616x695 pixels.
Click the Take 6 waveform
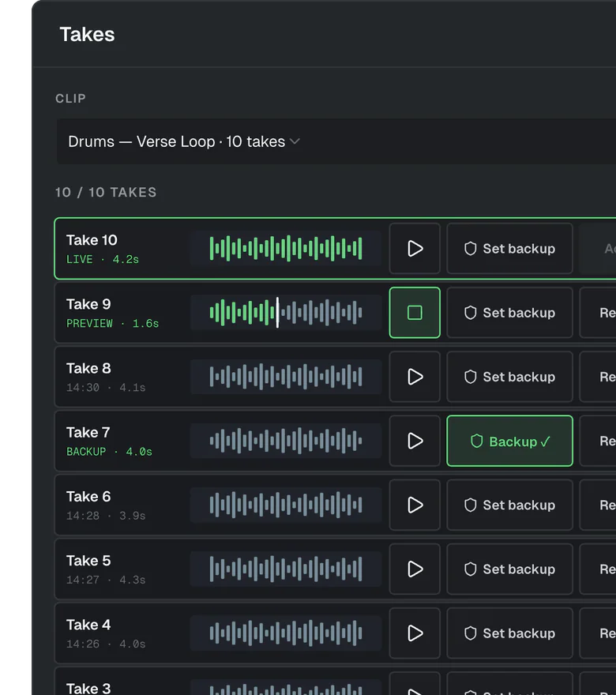pos(286,505)
